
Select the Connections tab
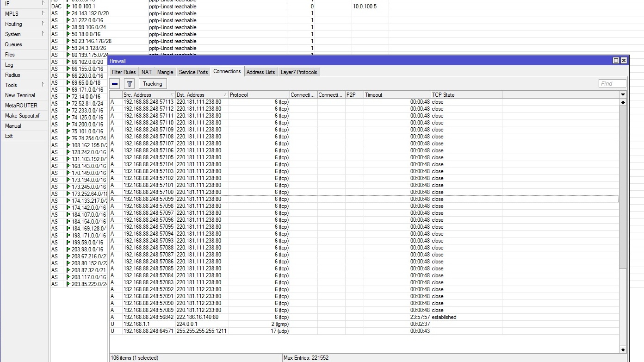pos(227,71)
